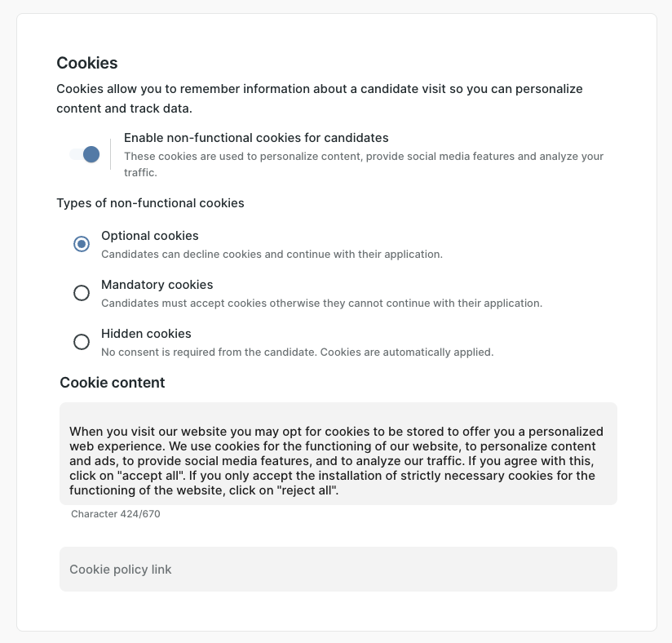
Task: Toggle Enable non-functional cookies for candidates switch
Action: [86, 154]
